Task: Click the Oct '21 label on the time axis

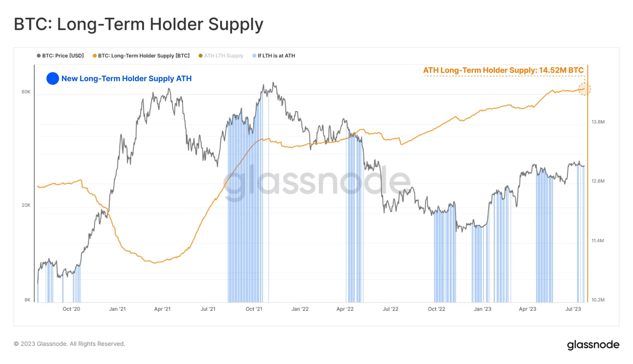Action: (254, 309)
